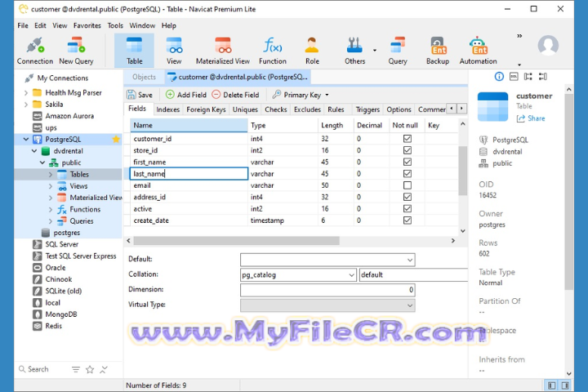The height and width of the screenshot is (392, 588).
Task: Collapse all icon in navigation footer
Action: [104, 369]
